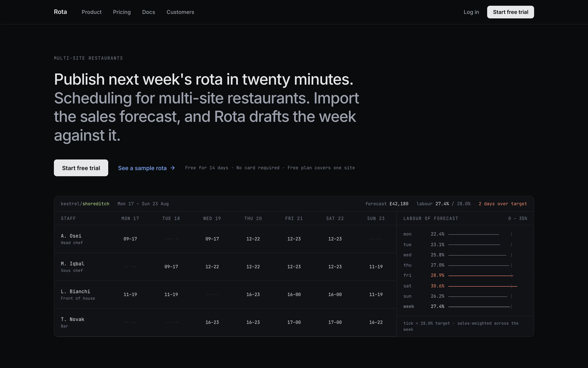This screenshot has width=588, height=368.
Task: Click the week 27.4% summary value
Action: click(437, 306)
